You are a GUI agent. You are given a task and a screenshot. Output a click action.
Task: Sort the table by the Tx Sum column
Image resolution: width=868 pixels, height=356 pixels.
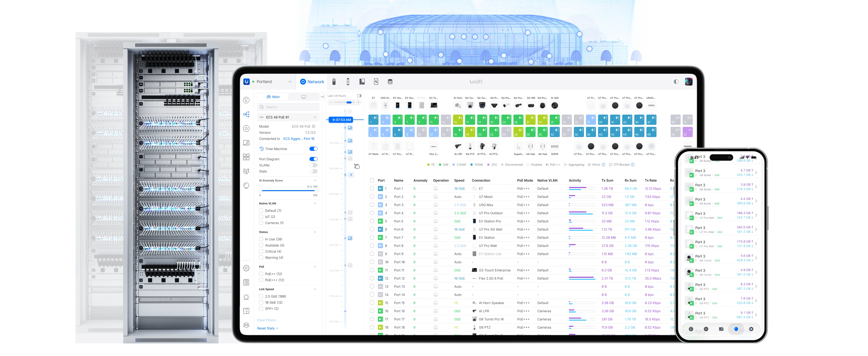(x=607, y=180)
